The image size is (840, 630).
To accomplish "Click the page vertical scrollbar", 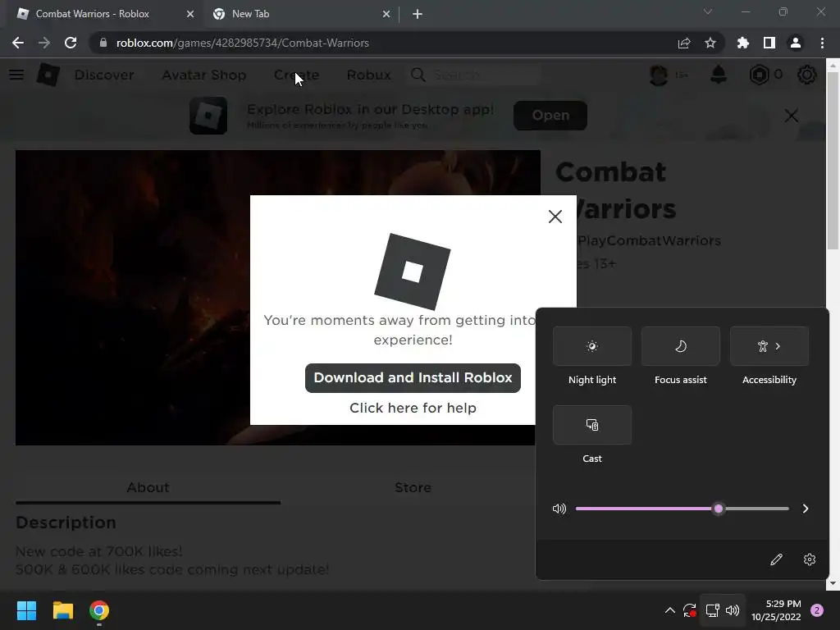I will 832,161.
